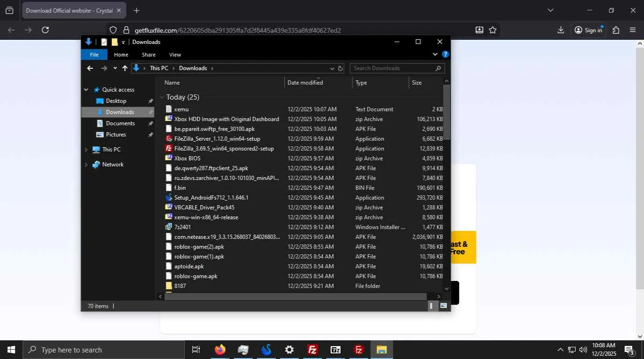The image size is (644, 359).
Task: Show hidden system tray icons
Action: [x=560, y=350]
